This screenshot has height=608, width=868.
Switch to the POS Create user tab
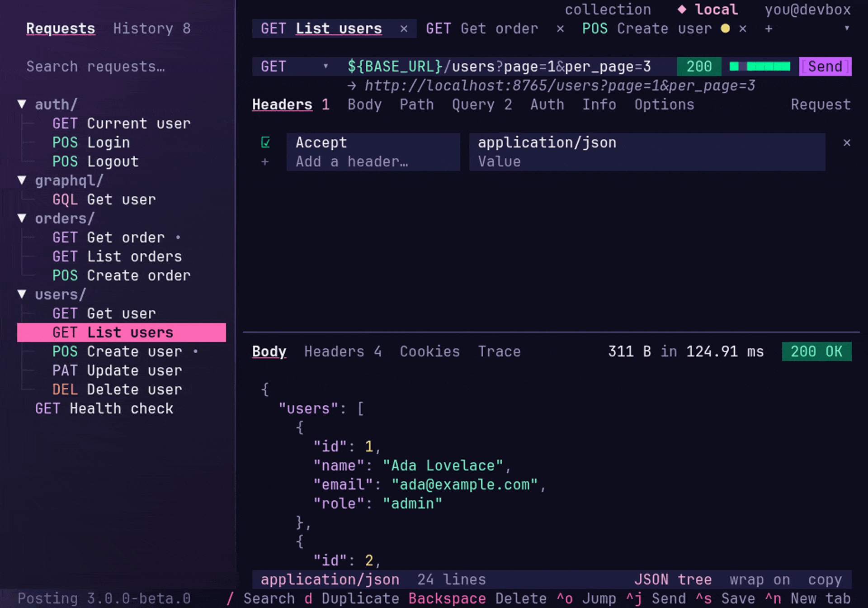tap(647, 28)
